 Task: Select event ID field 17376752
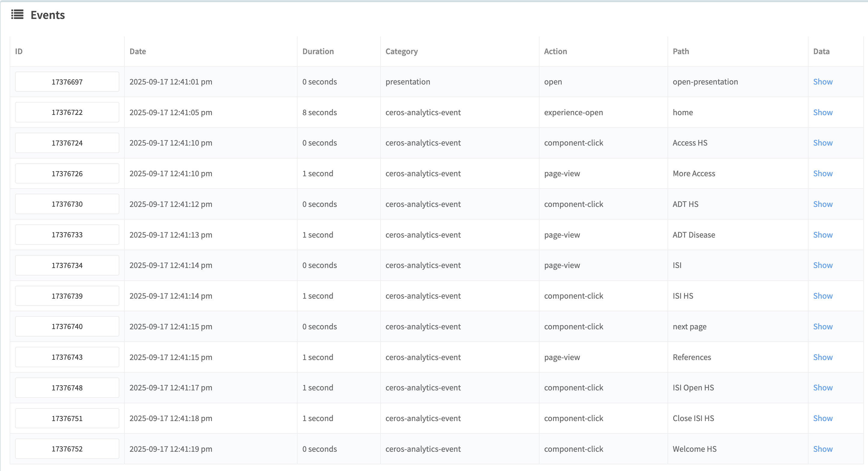67,449
